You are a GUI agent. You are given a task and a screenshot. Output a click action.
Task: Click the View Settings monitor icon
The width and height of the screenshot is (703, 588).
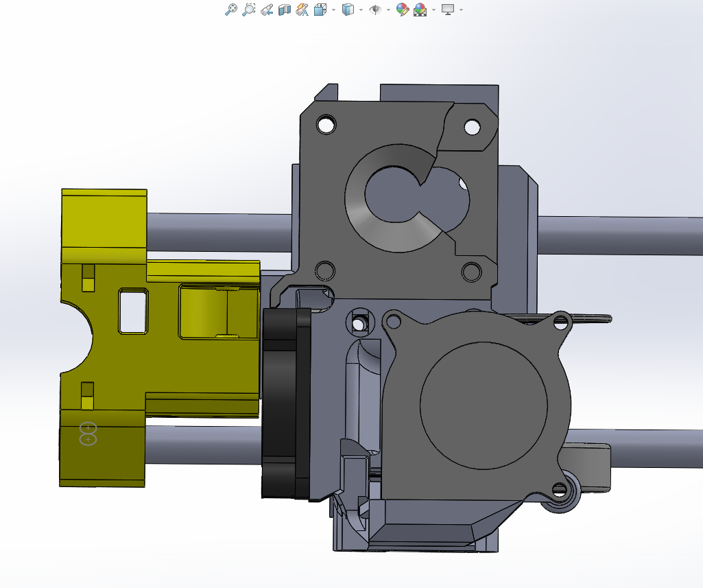[x=448, y=10]
